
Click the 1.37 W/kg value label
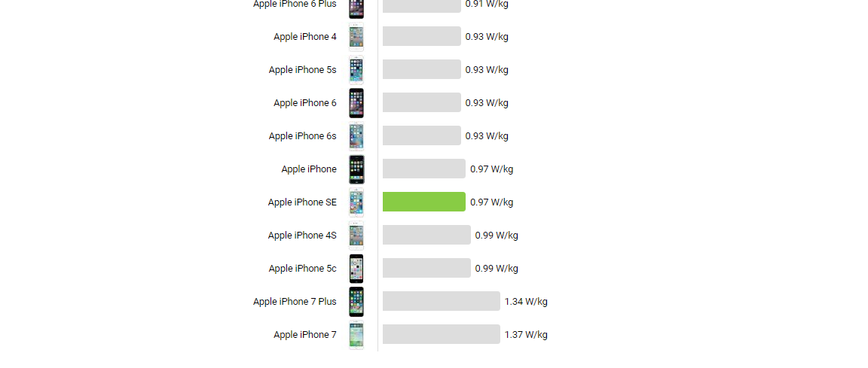click(526, 335)
